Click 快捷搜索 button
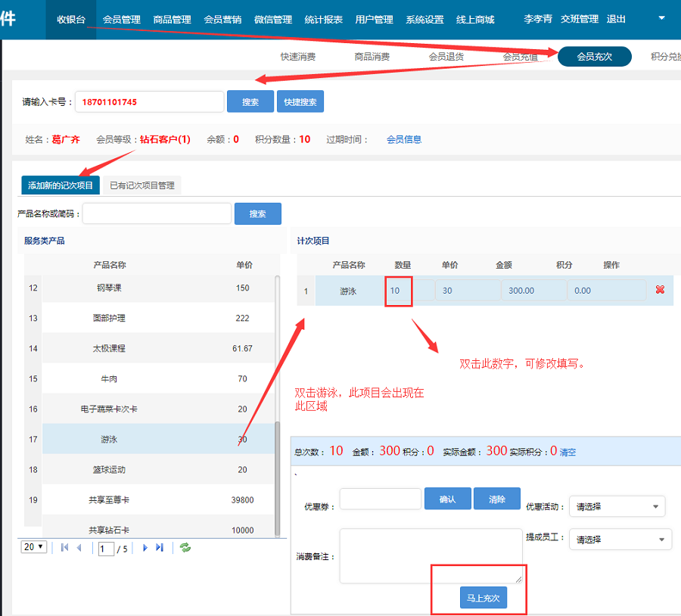The height and width of the screenshot is (616, 681). (300, 102)
